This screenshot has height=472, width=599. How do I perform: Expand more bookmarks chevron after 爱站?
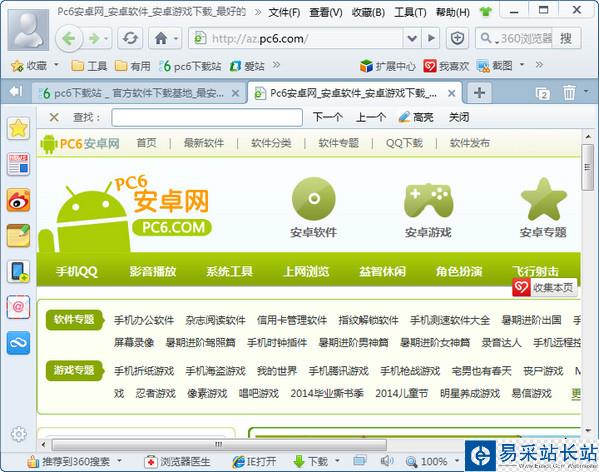click(x=276, y=65)
